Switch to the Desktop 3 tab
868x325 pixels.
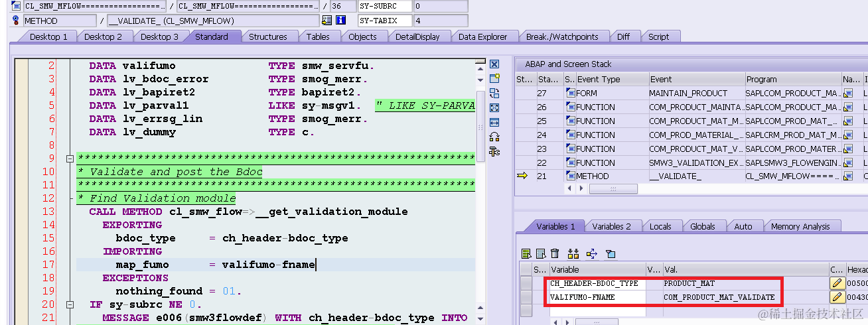tap(159, 37)
